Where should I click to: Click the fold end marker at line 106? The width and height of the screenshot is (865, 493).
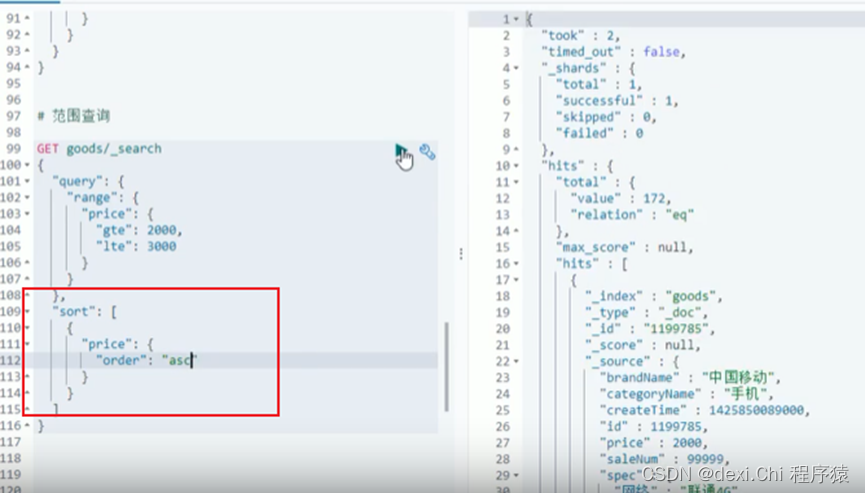[27, 262]
